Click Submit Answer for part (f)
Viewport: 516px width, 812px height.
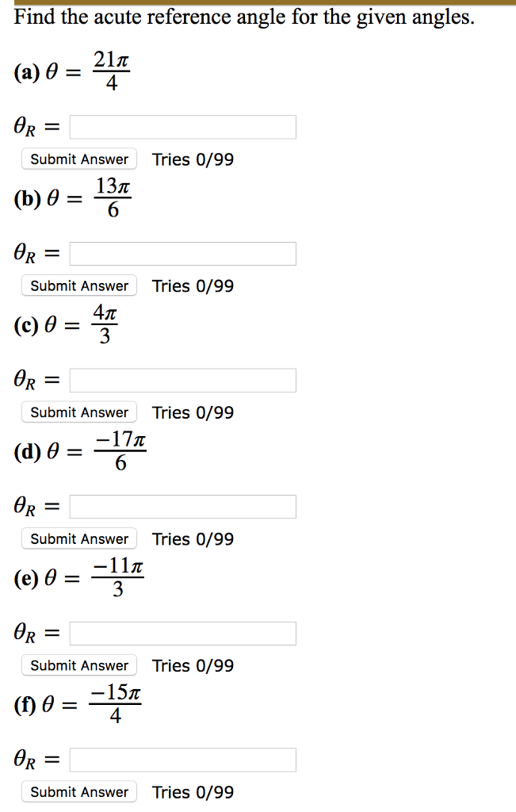coord(78,791)
